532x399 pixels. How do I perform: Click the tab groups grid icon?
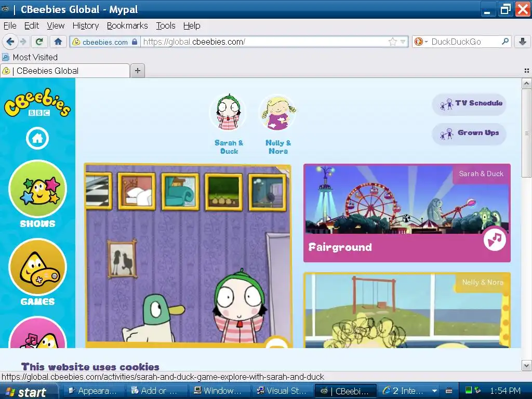527,71
